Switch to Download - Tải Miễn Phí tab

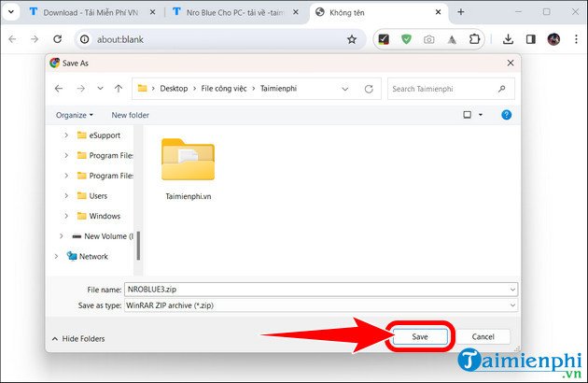84,12
